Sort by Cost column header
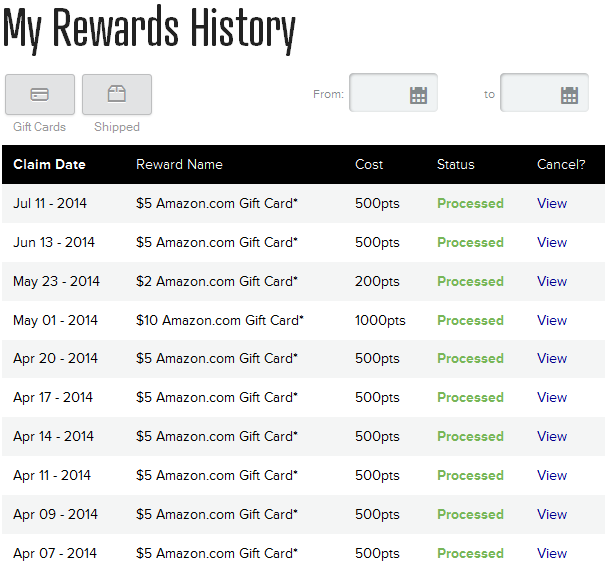Image resolution: width=609 pixels, height=572 pixels. click(x=369, y=164)
